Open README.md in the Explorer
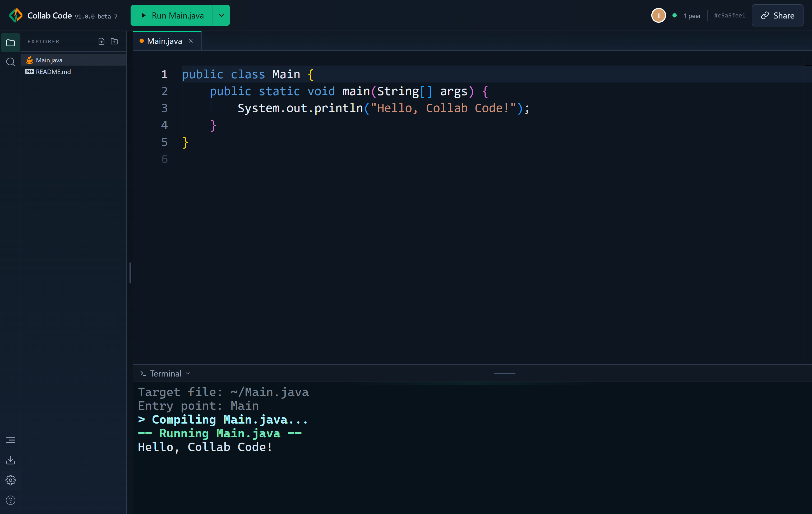Screen dimensions: 812x514 point(74,72)
